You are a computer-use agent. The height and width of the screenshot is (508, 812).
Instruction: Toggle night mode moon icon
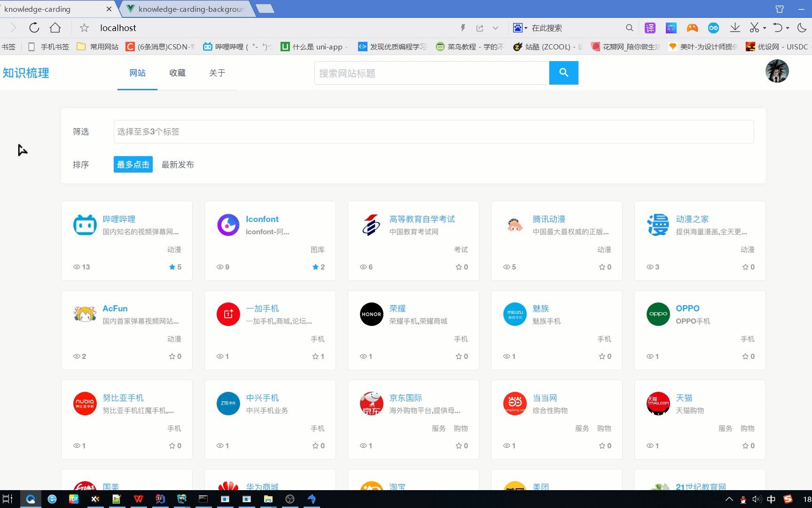tap(802, 28)
